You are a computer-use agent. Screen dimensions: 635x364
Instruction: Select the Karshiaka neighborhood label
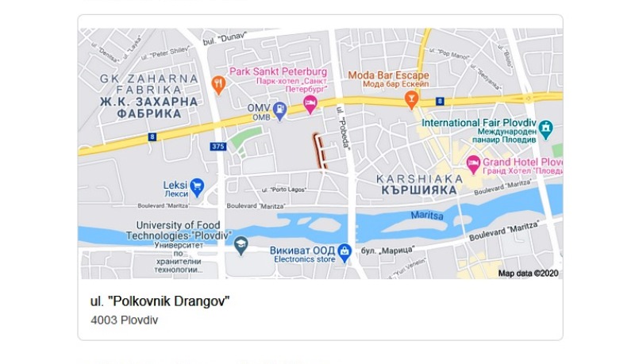[x=420, y=185]
